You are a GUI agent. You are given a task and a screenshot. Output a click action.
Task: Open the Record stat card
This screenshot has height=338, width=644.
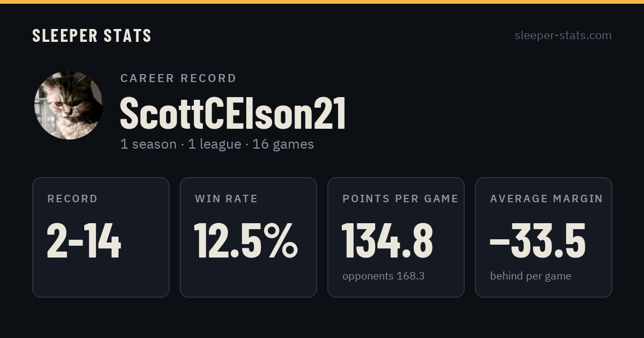click(101, 237)
